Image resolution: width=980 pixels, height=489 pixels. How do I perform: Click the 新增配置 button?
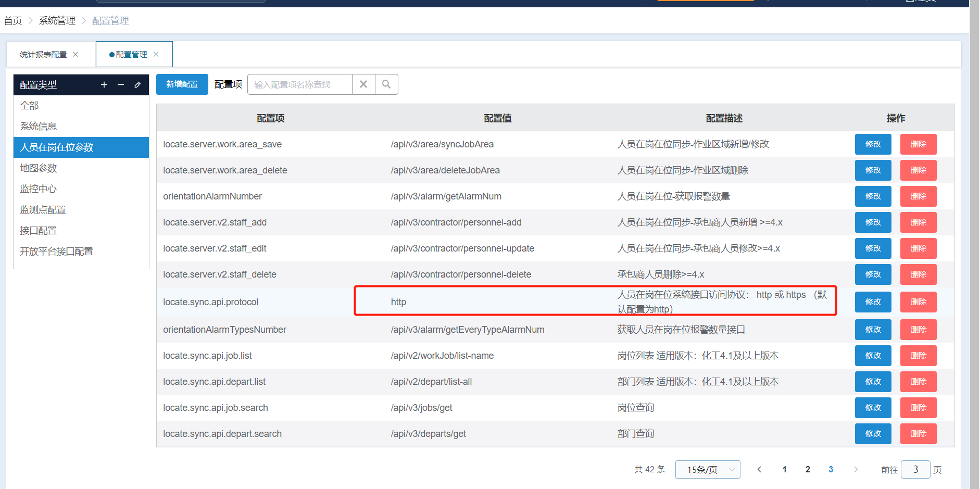tap(182, 84)
